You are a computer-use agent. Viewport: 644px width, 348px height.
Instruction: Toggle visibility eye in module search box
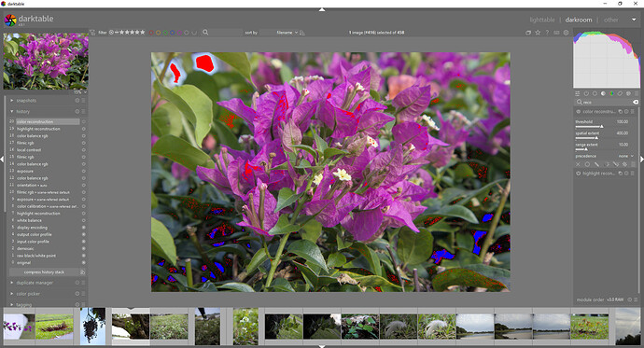tap(636, 103)
